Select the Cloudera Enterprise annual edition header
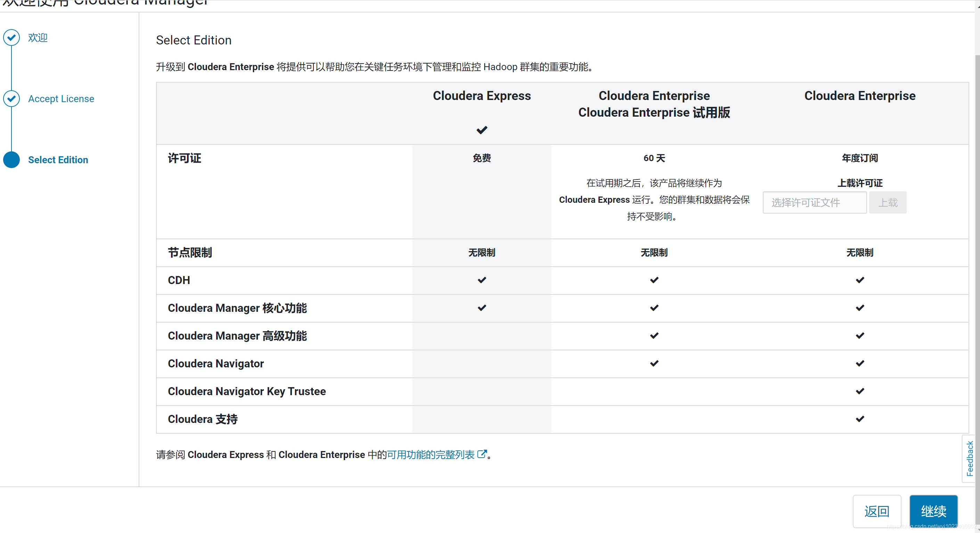Image resolution: width=980 pixels, height=533 pixels. [x=859, y=96]
